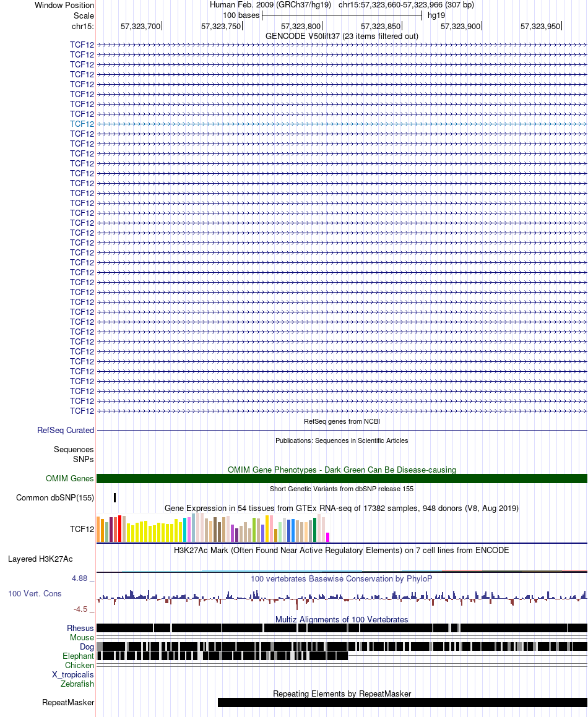Open 100 vertebrates Basewise Conservation by PhyloP title

click(x=342, y=578)
